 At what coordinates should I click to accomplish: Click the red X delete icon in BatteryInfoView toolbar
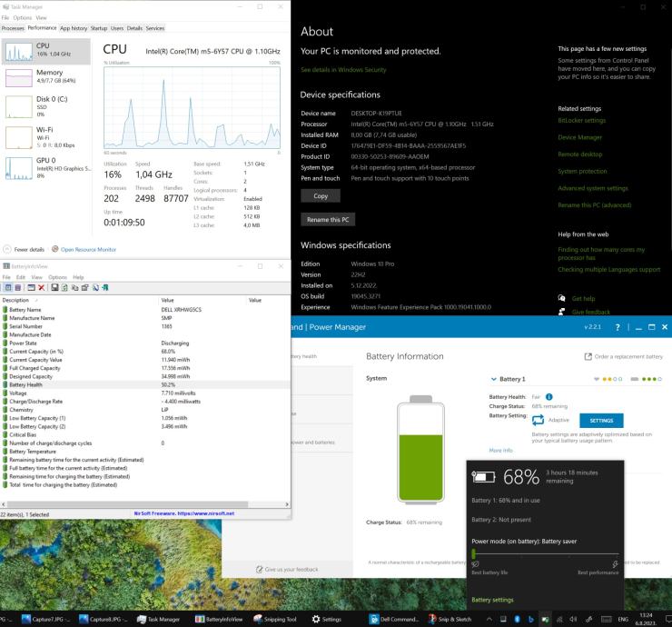(x=42, y=287)
